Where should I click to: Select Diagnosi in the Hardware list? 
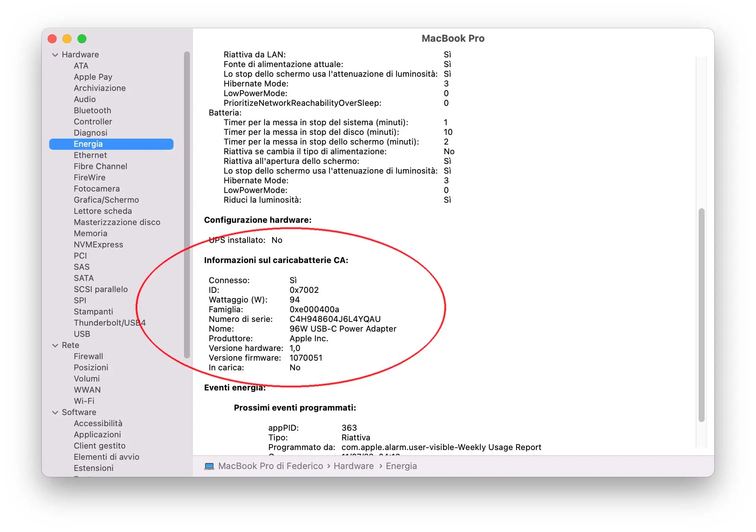pyautogui.click(x=90, y=133)
